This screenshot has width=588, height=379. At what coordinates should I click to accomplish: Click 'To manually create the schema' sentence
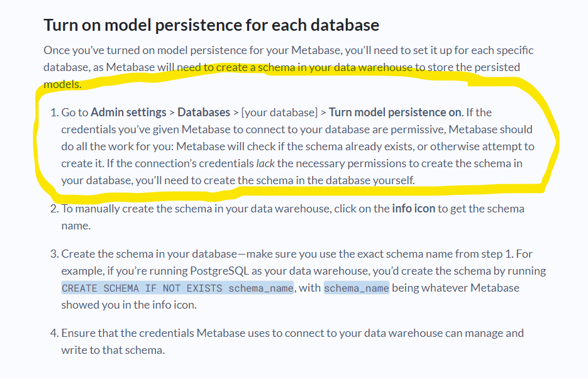292,217
